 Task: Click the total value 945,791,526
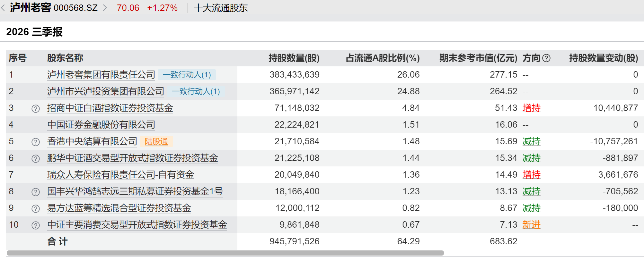tap(295, 241)
